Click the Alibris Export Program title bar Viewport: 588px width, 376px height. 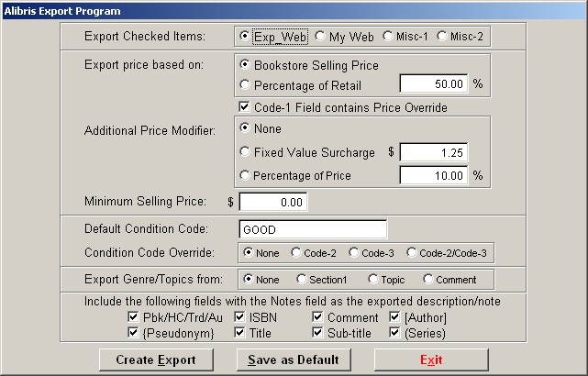(x=294, y=11)
